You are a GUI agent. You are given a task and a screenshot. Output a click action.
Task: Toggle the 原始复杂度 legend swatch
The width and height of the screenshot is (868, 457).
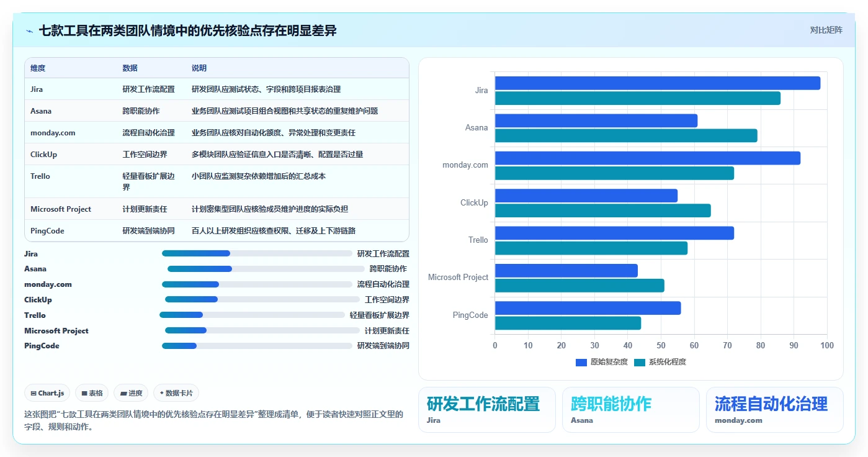coord(581,362)
